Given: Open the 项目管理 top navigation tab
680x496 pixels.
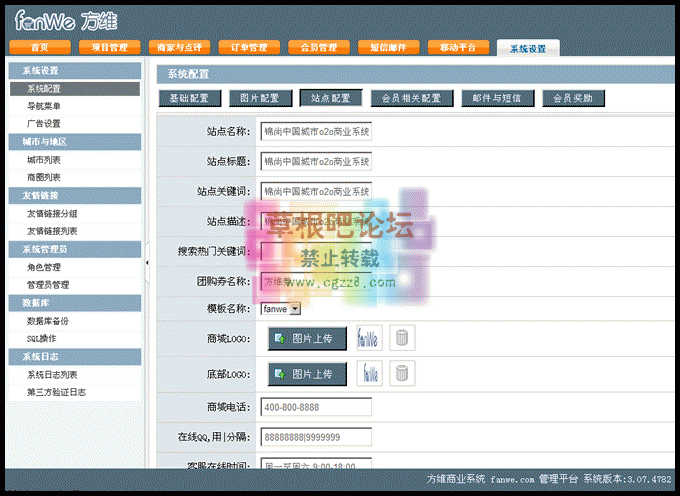Looking at the screenshot, I should (x=110, y=47).
